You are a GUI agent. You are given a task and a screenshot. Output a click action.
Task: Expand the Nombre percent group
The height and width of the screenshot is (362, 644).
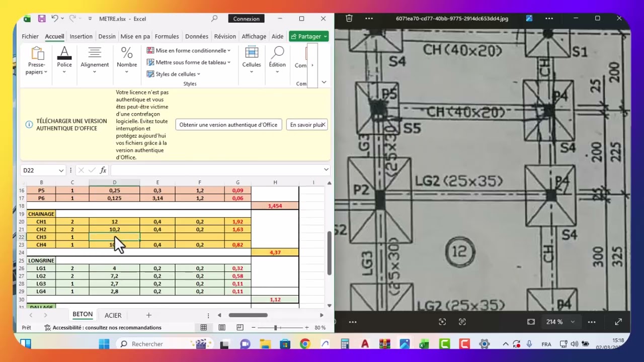(127, 60)
